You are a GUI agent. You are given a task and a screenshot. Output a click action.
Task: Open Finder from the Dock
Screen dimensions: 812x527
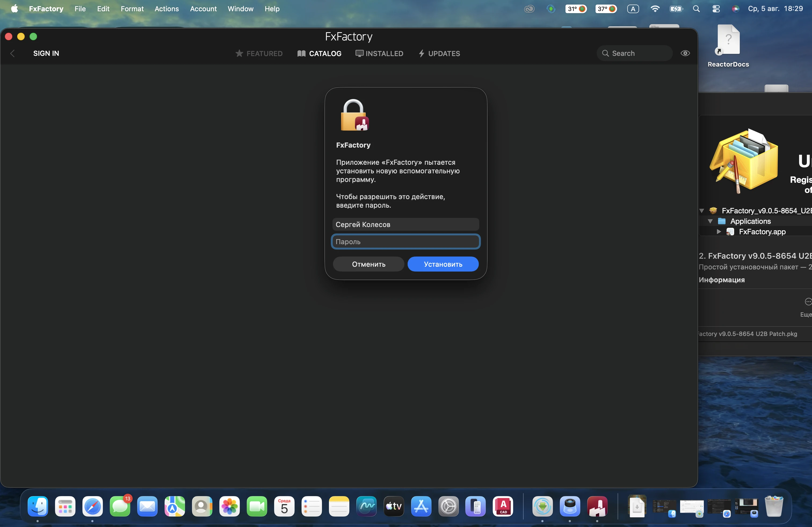pos(38,506)
